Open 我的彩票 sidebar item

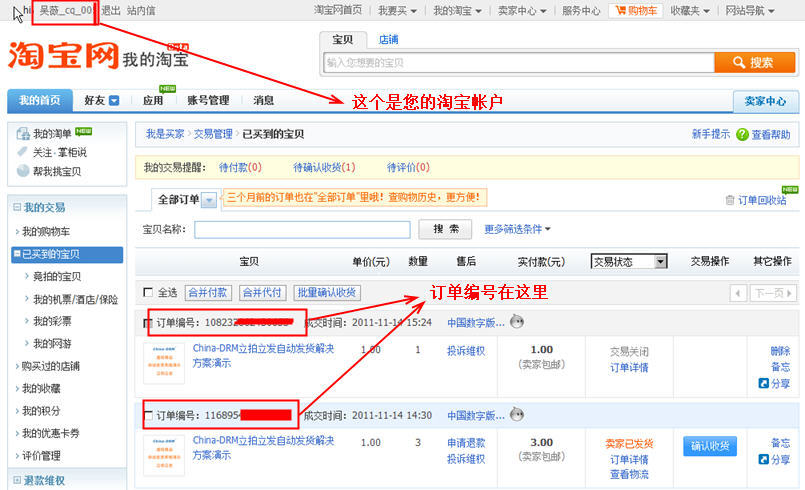52,321
